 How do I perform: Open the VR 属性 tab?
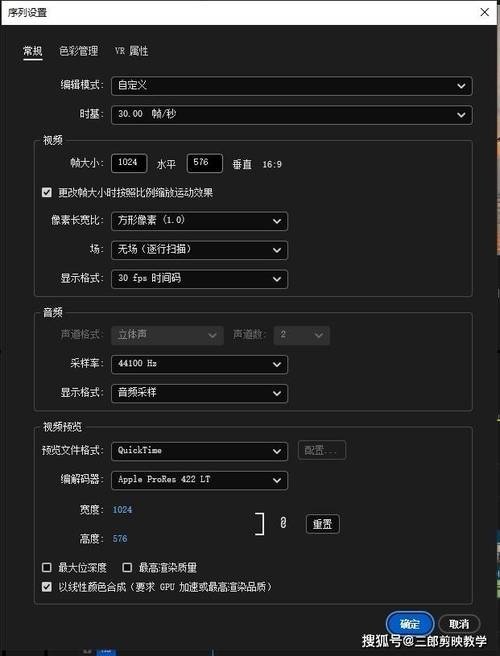tap(131, 51)
